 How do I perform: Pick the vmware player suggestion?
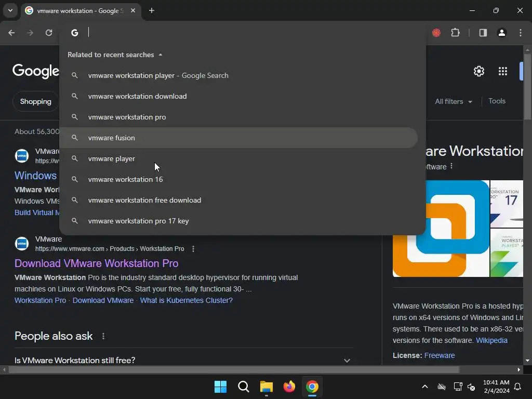click(x=238, y=158)
